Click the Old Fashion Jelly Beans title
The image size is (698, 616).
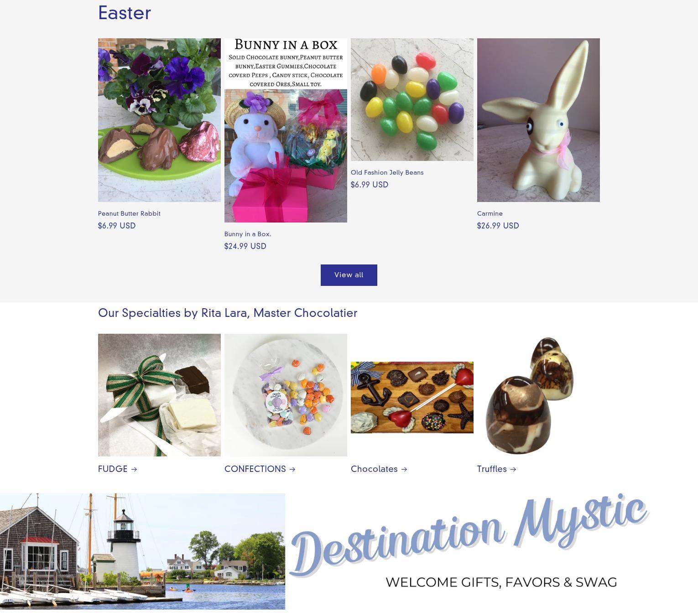click(x=387, y=172)
